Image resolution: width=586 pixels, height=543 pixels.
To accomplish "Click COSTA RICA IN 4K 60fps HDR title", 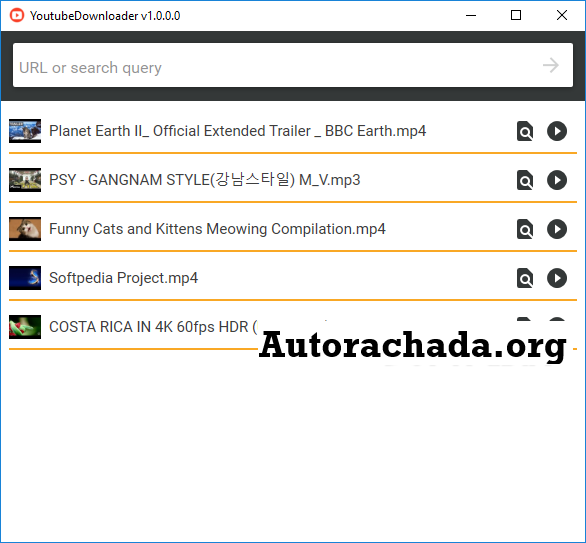I will 153,327.
